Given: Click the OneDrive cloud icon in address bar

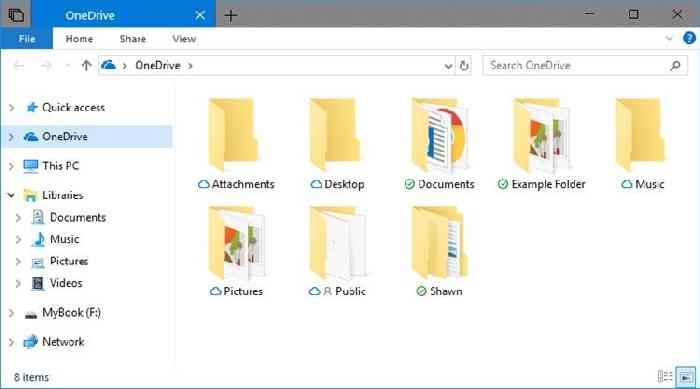Looking at the screenshot, I should coord(108,65).
